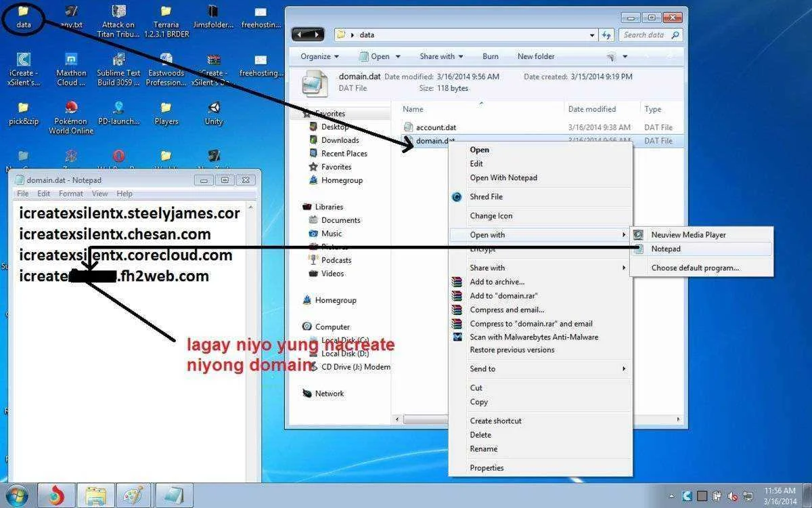Open Attack on Titan Tribute desktop icon

coord(118,20)
